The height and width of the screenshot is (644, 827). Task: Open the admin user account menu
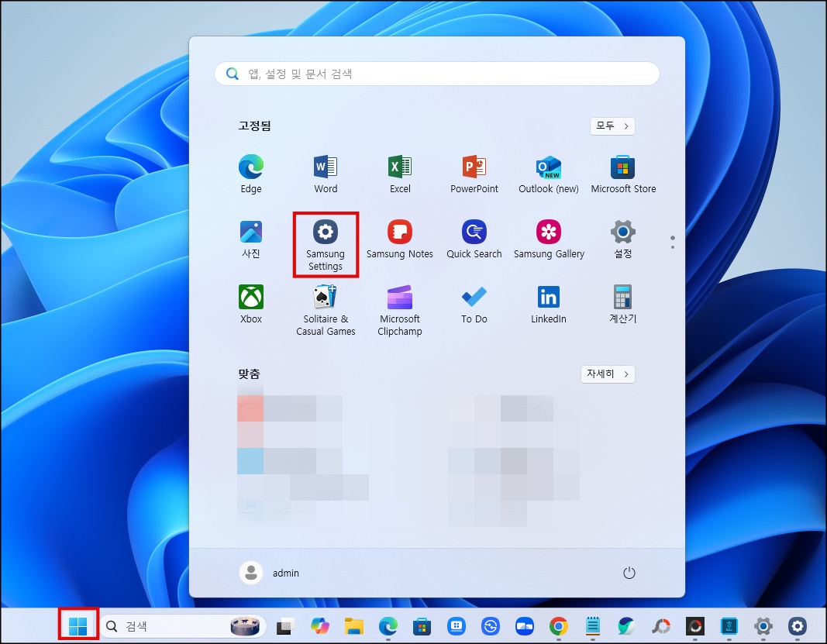click(270, 573)
